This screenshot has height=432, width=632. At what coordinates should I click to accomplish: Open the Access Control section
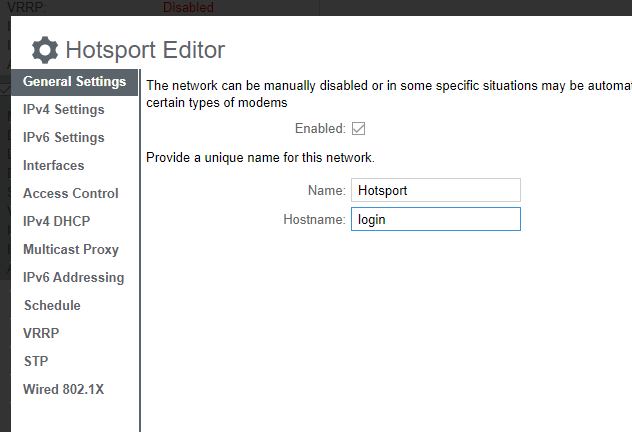pyautogui.click(x=70, y=193)
